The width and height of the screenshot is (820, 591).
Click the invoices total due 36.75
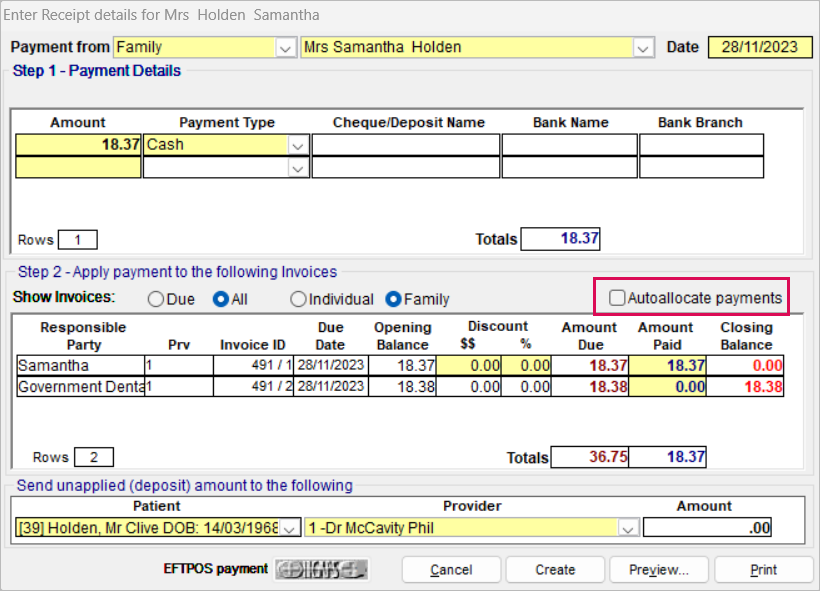point(589,457)
